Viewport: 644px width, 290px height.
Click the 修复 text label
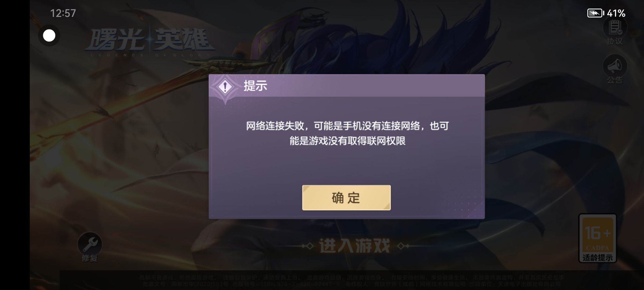90,258
